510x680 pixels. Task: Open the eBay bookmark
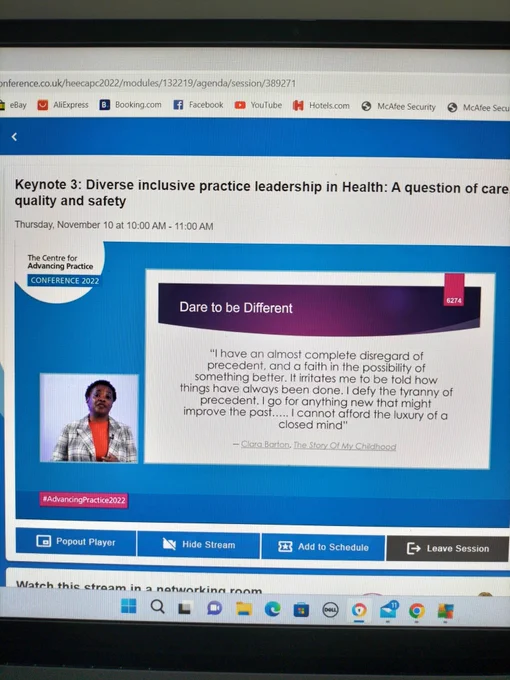(13, 105)
